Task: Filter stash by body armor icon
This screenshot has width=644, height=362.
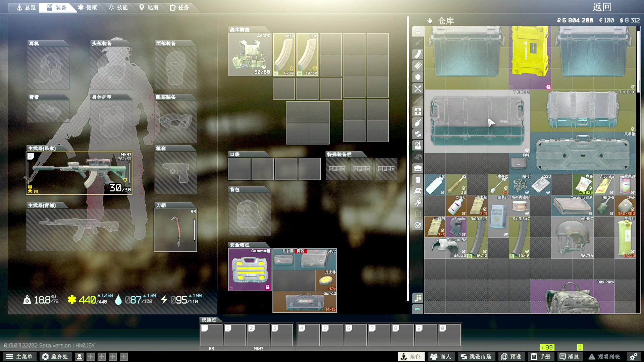Action: coord(418,180)
